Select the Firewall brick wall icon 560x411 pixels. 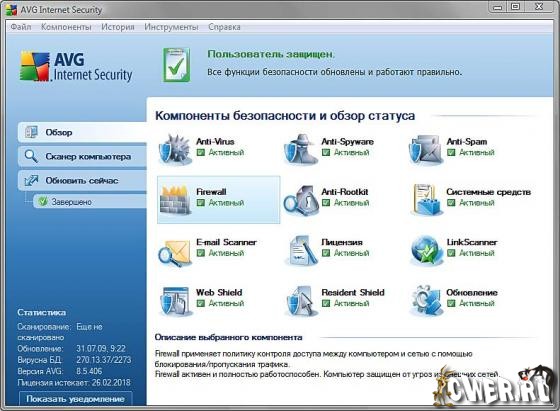coord(175,200)
